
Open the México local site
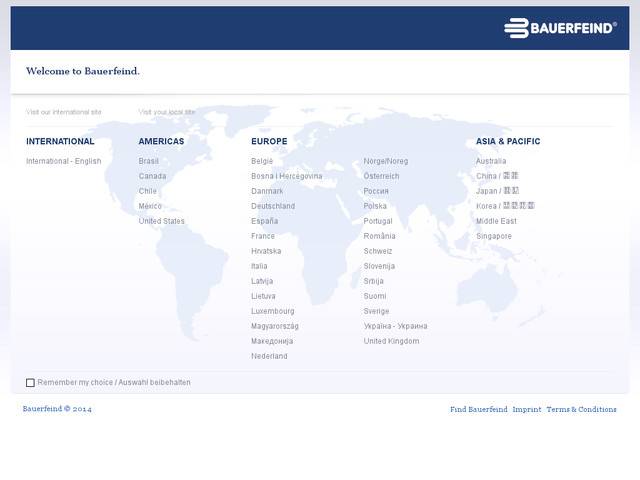[x=150, y=206]
